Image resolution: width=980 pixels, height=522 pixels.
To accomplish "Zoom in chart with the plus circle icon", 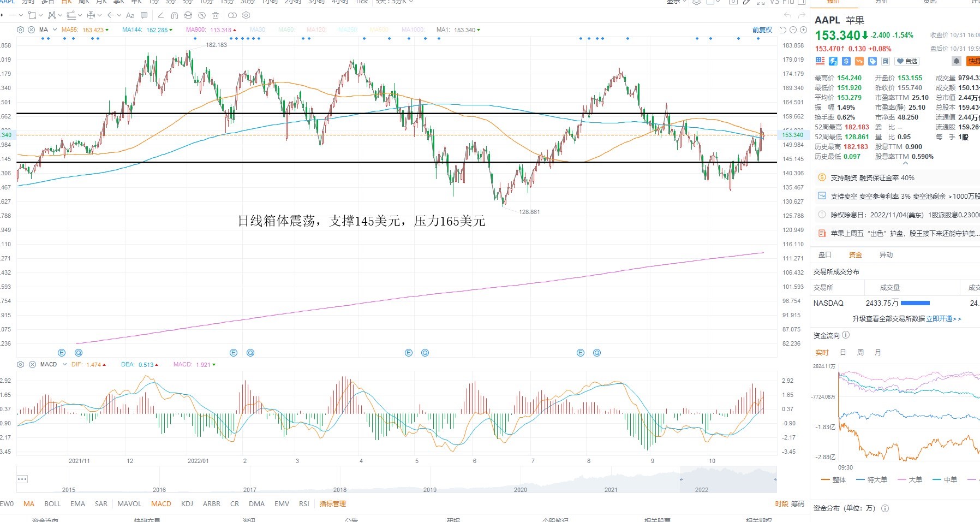I will point(803,30).
